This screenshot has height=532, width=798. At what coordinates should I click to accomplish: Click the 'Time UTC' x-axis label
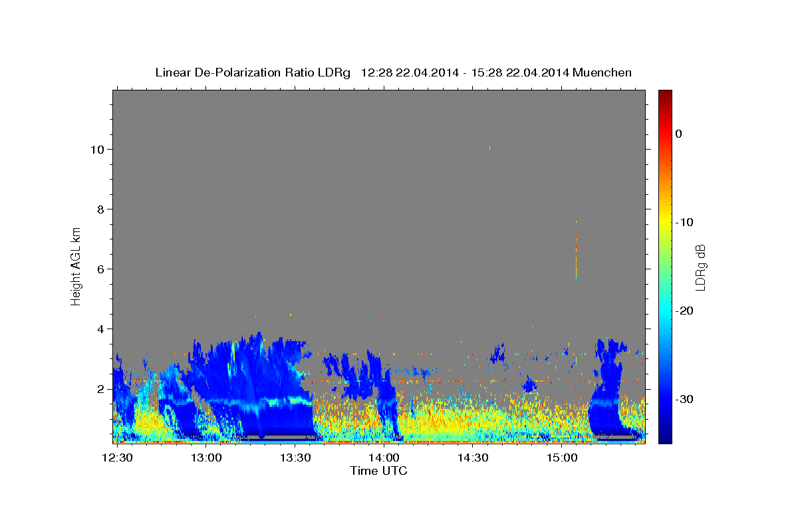378,471
